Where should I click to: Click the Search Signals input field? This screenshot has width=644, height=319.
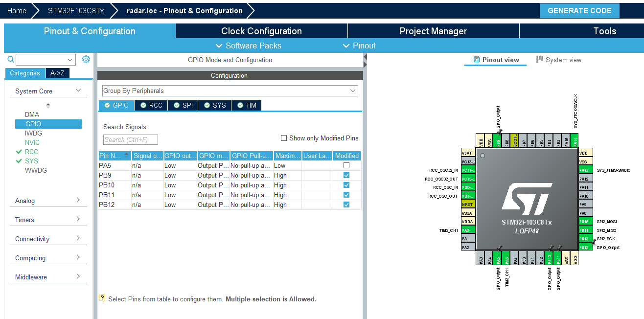[131, 139]
